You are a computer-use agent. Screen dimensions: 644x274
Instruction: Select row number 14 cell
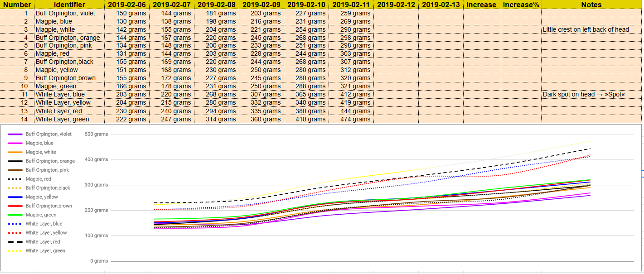click(x=17, y=119)
